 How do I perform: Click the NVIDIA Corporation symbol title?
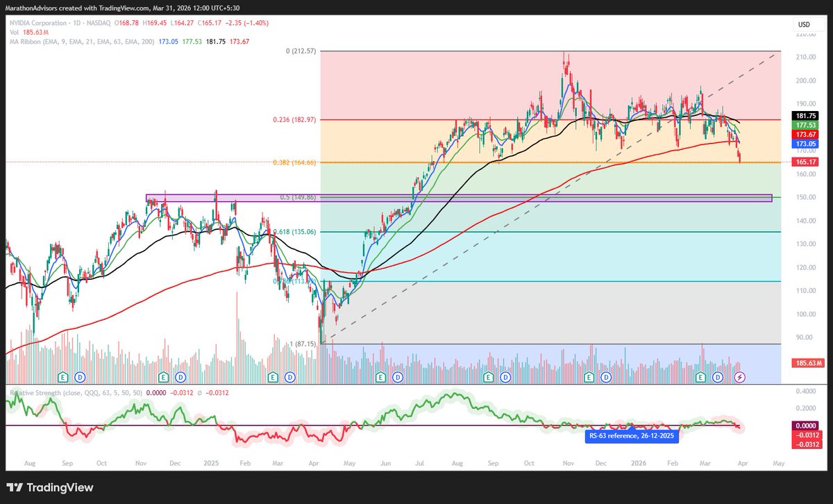39,23
